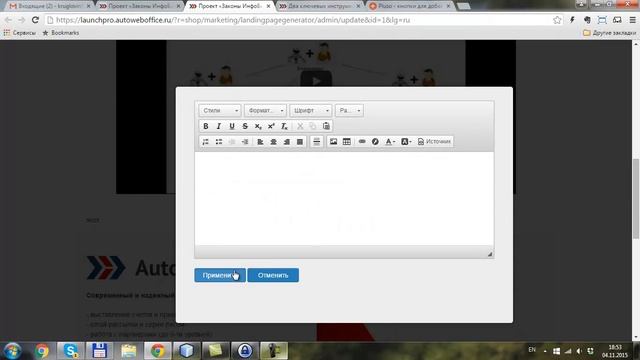Image resolution: width=640 pixels, height=360 pixels.
Task: Open the Шрифт dropdown
Action: [x=311, y=111]
